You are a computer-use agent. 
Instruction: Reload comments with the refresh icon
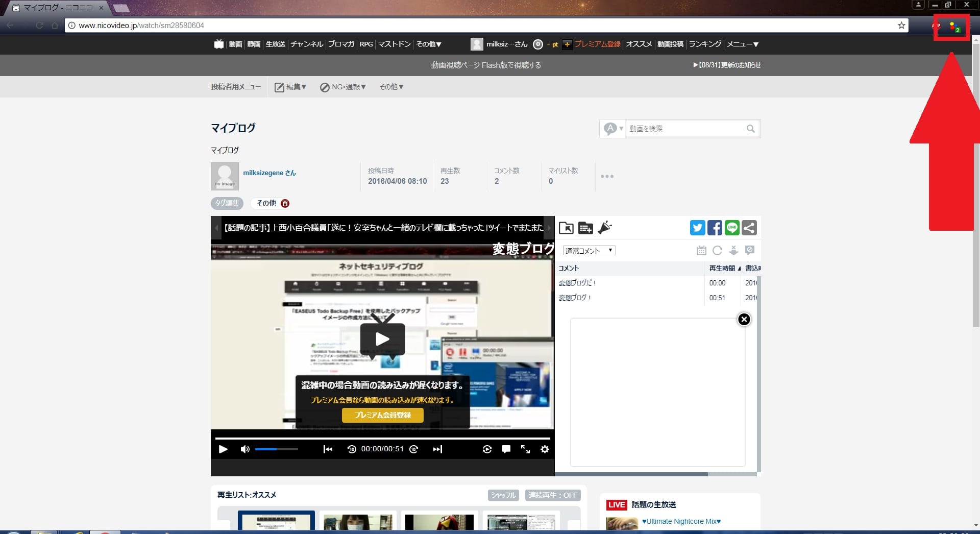pos(717,250)
